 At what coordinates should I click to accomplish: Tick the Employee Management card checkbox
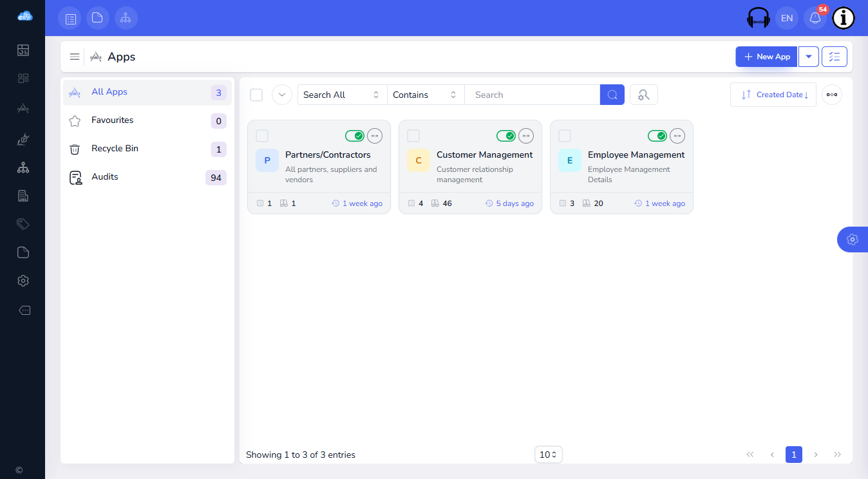[x=565, y=136]
